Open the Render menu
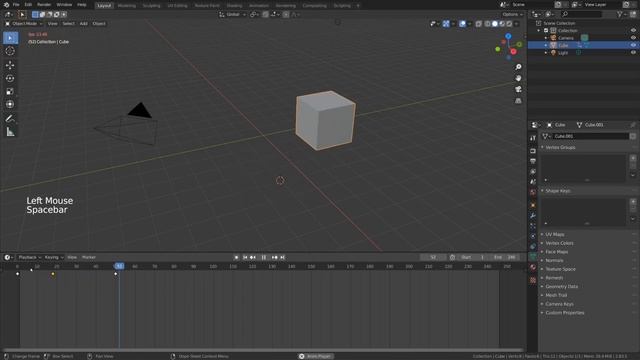The height and width of the screenshot is (360, 640). point(44,5)
